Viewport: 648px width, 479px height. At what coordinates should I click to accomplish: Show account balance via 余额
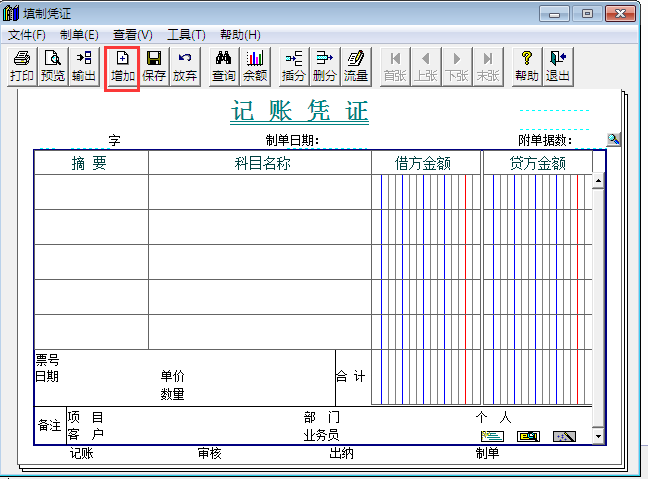coord(255,67)
